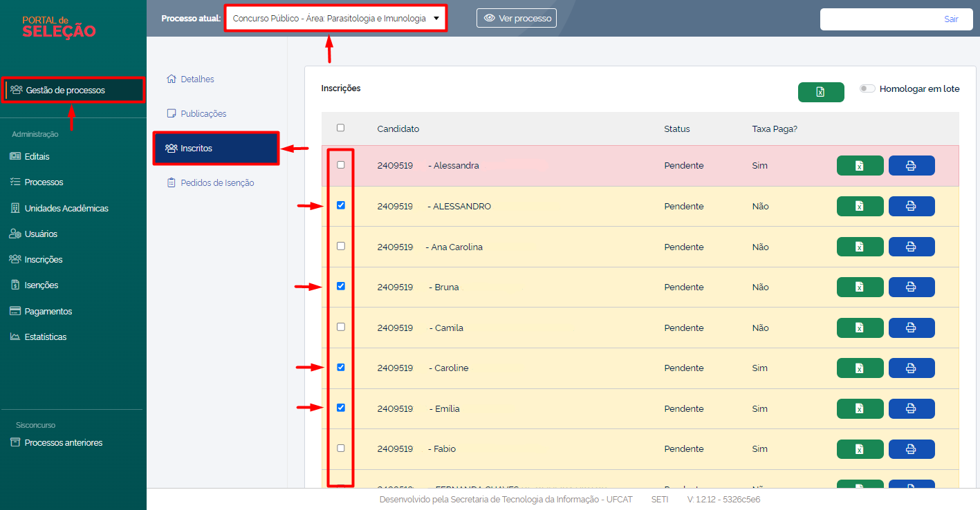Toggle Homologar em lote switch
Image resolution: width=980 pixels, height=510 pixels.
[867, 89]
